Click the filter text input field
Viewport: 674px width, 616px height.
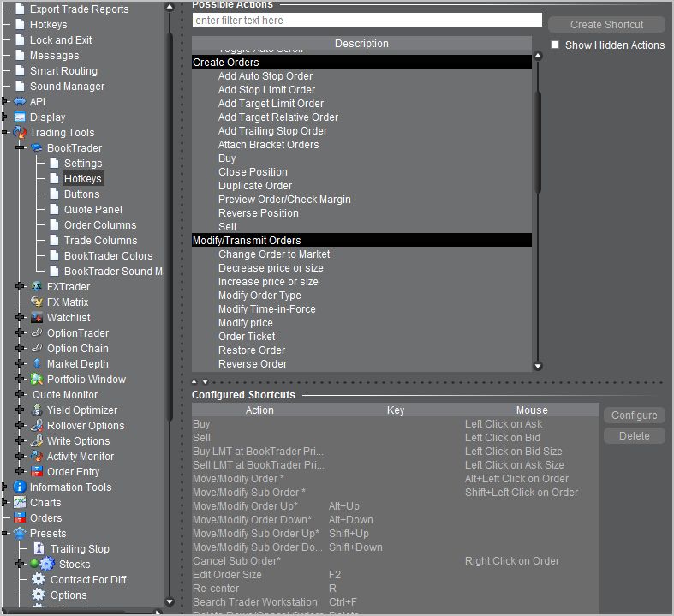tap(367, 21)
